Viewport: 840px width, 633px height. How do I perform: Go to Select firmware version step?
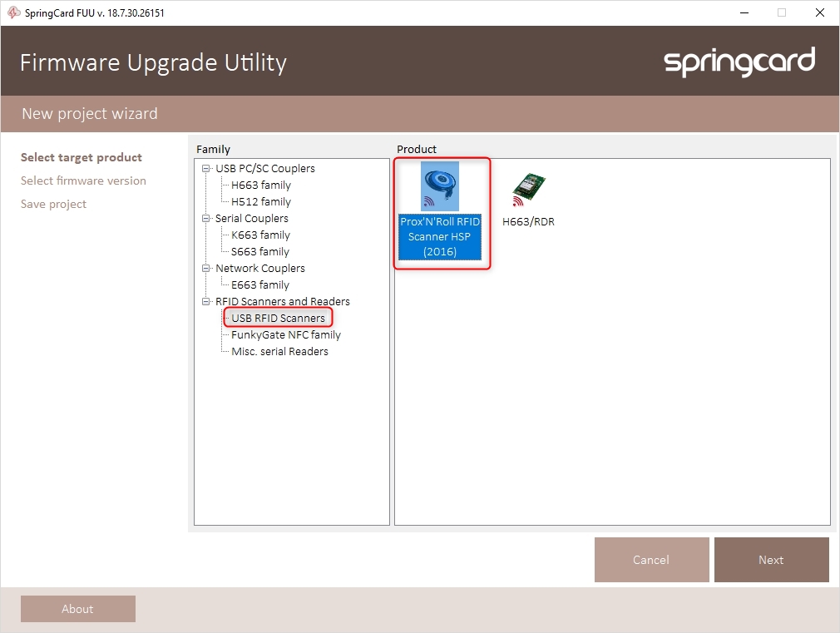[x=83, y=181]
